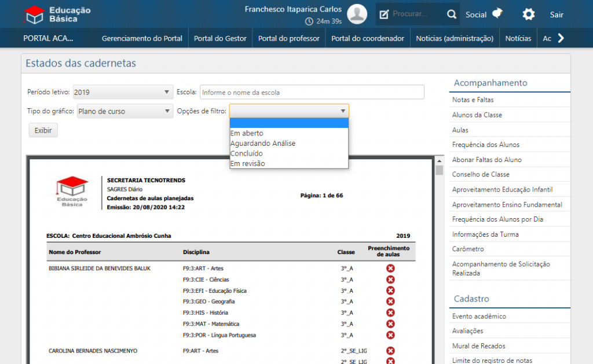Go to Portal do professor
This screenshot has width=593, height=364.
pyautogui.click(x=289, y=38)
